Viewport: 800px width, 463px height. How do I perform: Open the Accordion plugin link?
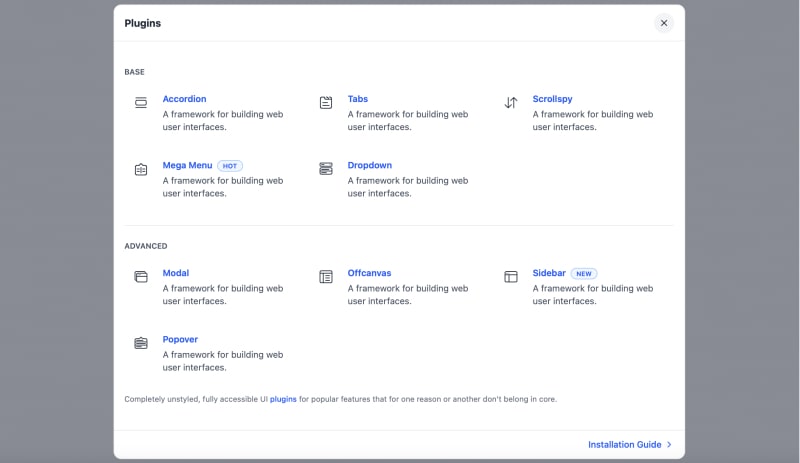click(x=184, y=99)
